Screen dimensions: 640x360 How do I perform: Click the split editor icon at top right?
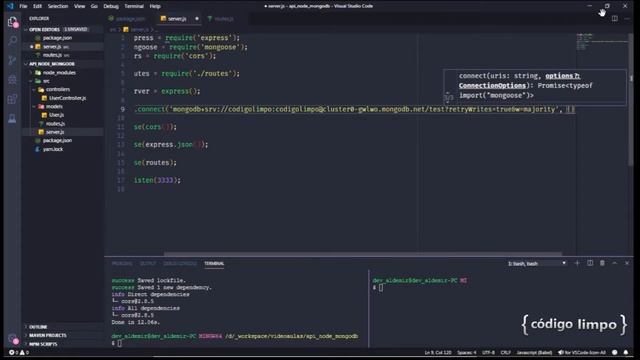click(615, 18)
